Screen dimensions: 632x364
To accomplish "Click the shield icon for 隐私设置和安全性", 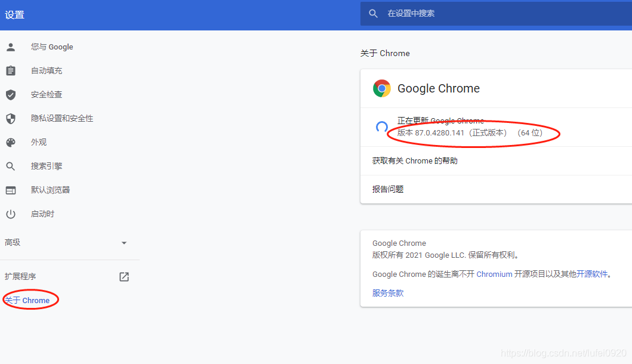I will 11,119.
